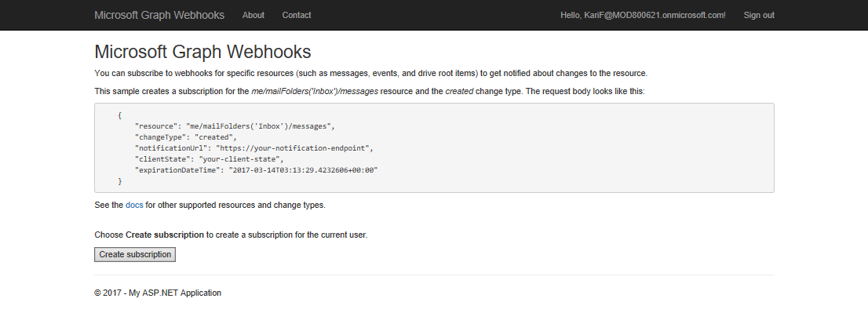
Task: Click the italic 'created' change type word
Action: [459, 91]
